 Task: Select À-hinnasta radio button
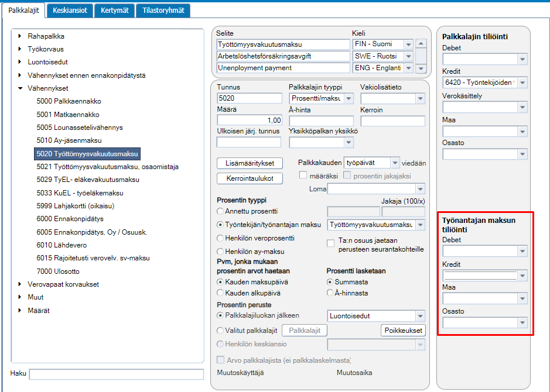tap(330, 293)
